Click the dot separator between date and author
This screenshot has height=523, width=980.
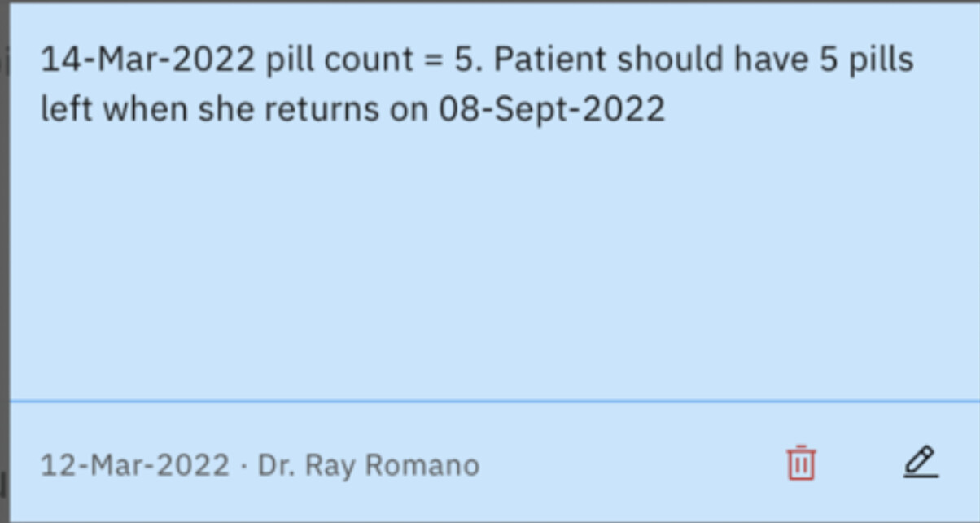[243, 466]
